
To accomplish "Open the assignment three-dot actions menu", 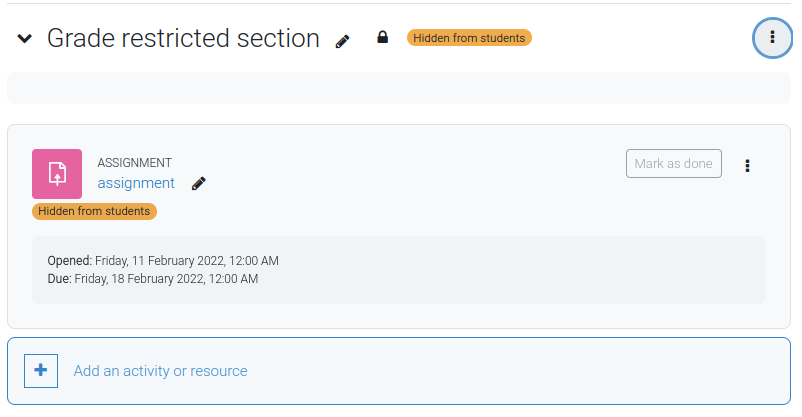I will coord(747,166).
